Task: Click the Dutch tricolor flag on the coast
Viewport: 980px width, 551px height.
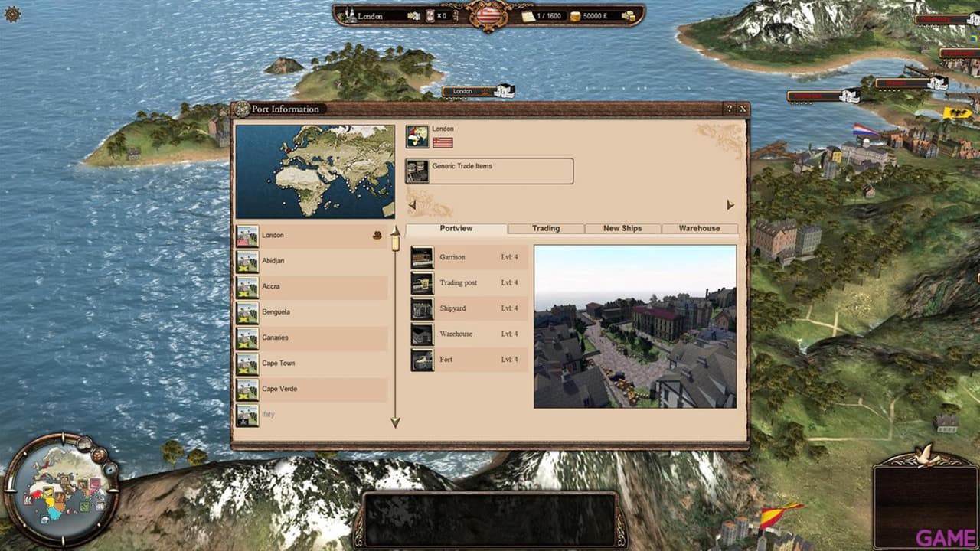Action: (866, 129)
